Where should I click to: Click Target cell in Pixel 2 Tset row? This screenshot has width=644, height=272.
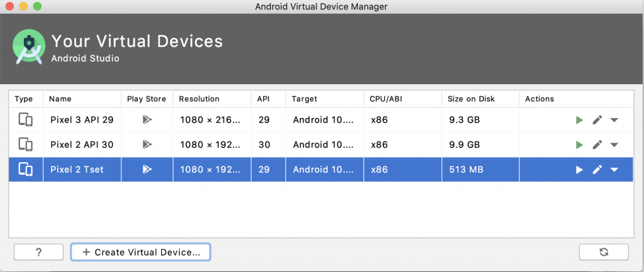coord(325,170)
